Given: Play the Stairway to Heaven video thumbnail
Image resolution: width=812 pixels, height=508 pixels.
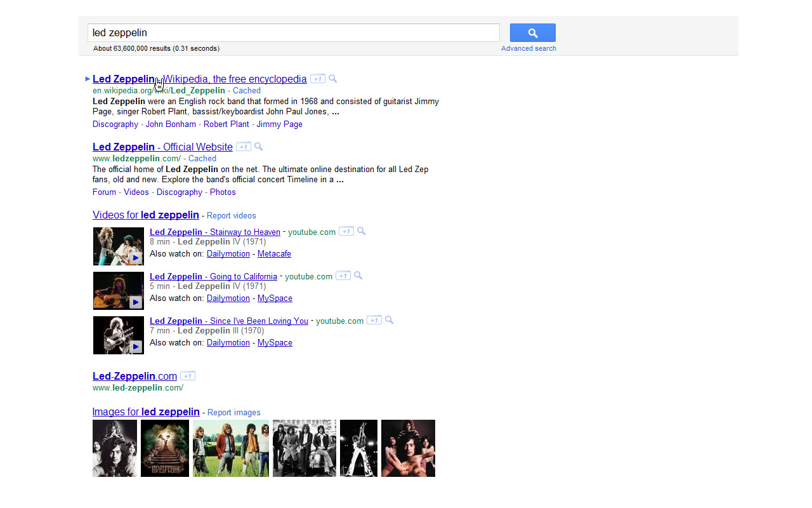Looking at the screenshot, I should tap(119, 246).
